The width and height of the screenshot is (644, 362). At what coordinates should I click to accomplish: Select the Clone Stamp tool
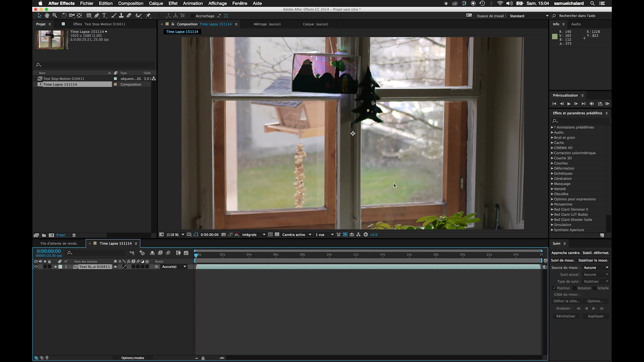point(121,16)
